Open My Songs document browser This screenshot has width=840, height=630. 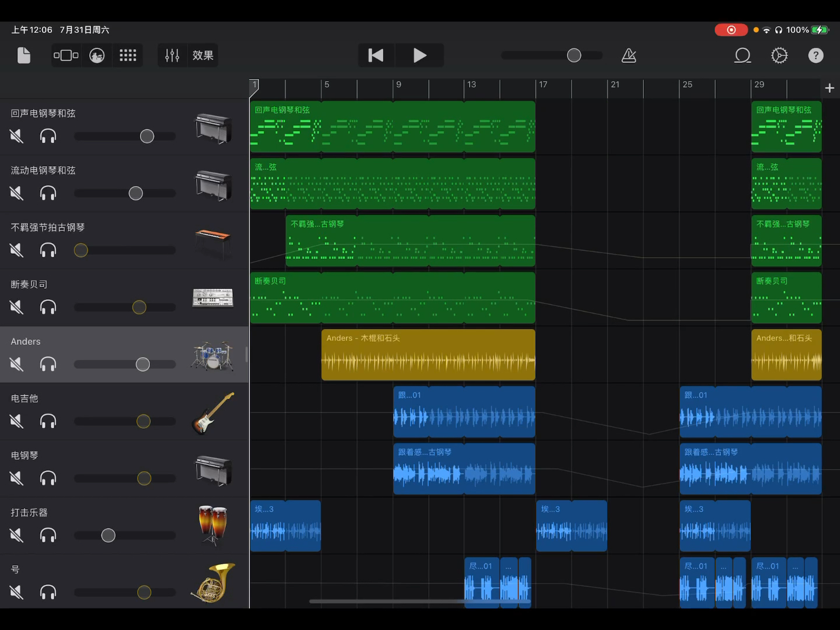[24, 55]
